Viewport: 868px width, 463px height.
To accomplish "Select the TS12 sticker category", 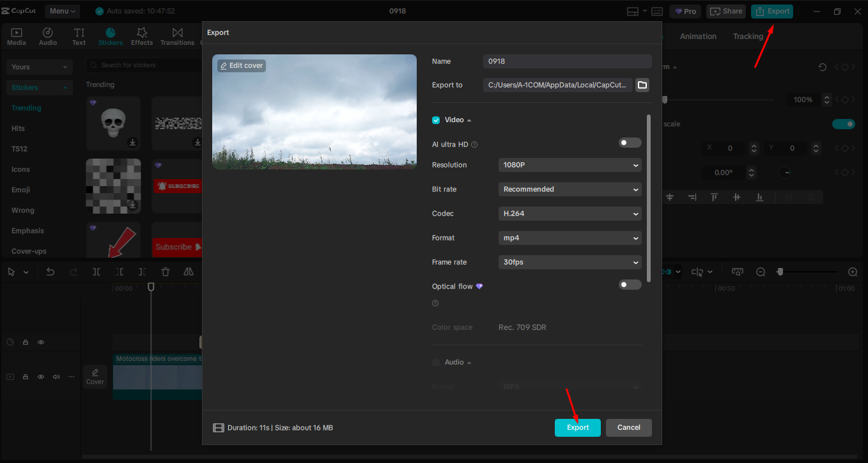I will coord(19,149).
